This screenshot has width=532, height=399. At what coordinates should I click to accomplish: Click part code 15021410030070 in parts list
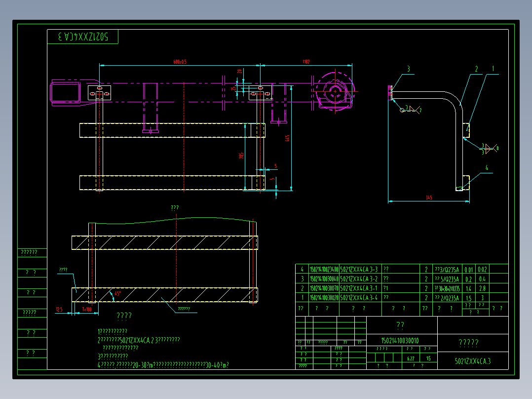(x=324, y=288)
